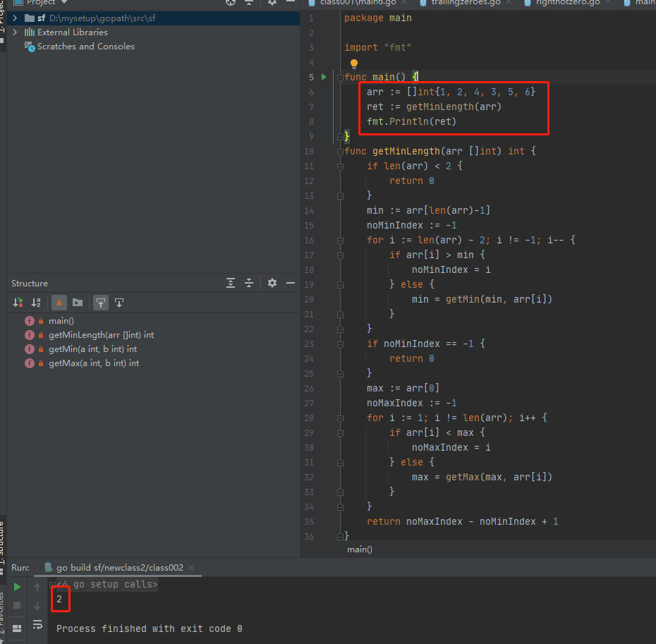Stop the running process
The width and height of the screenshot is (656, 644).
pyautogui.click(x=17, y=605)
